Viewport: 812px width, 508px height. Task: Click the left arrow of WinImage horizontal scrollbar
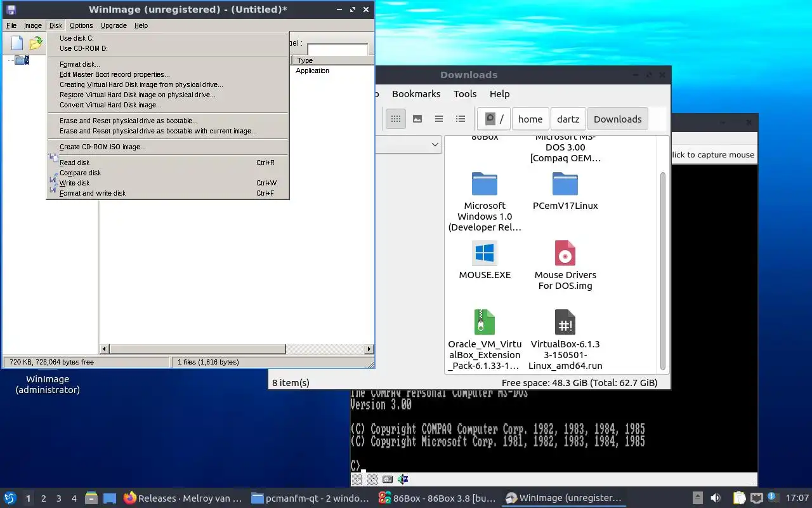[x=105, y=349]
